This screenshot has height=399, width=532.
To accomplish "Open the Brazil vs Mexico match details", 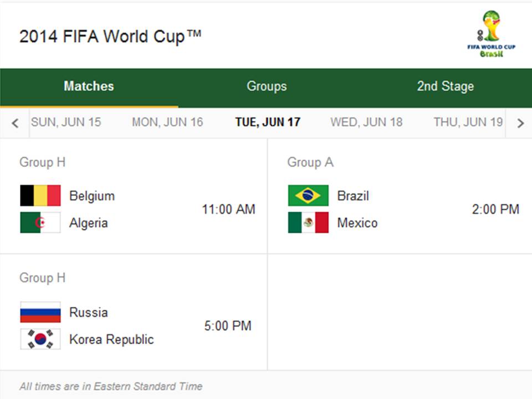I will (399, 209).
